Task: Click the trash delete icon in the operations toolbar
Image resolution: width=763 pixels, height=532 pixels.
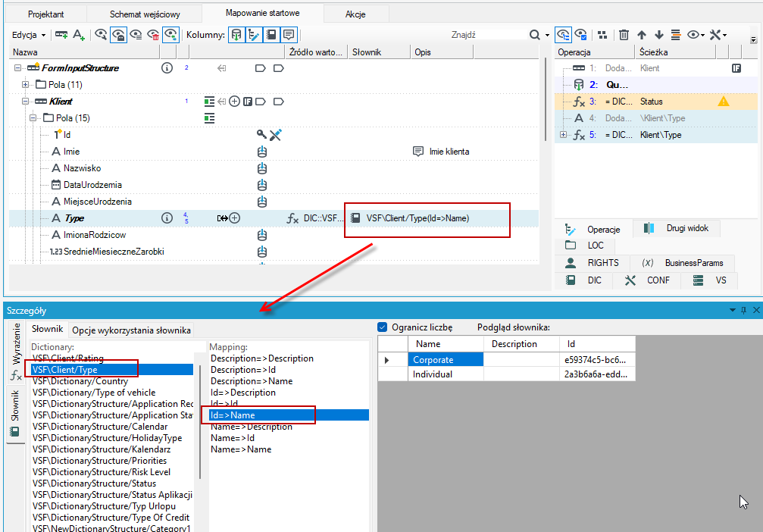Action: [624, 35]
